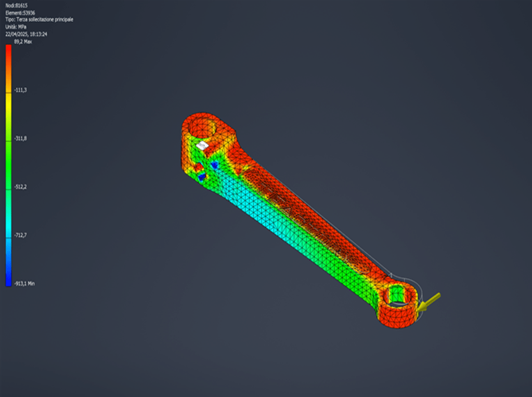Click the 'Nodi:81615' info text
Viewport: 532px width, 397px height.
click(x=16, y=5)
